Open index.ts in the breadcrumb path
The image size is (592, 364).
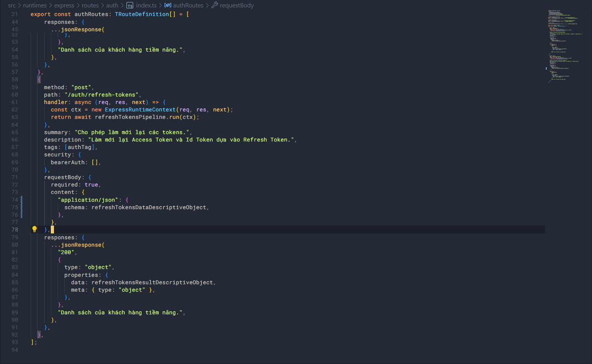pyautogui.click(x=146, y=5)
